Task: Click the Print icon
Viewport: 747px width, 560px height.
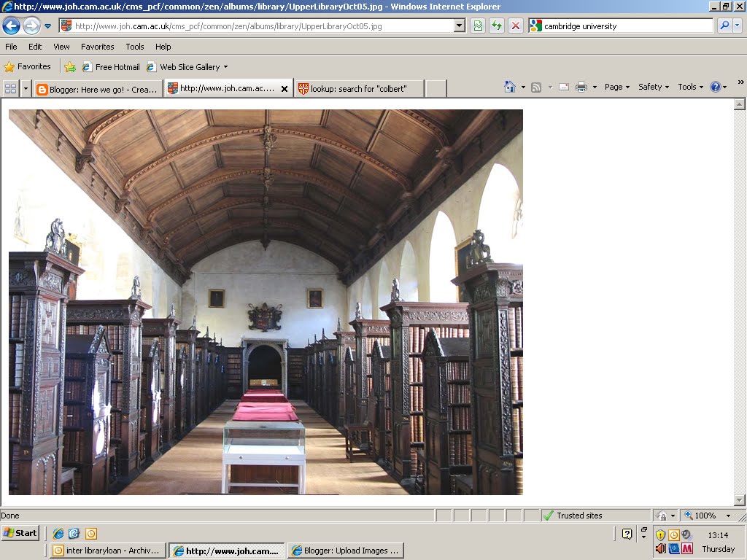Action: tap(581, 87)
